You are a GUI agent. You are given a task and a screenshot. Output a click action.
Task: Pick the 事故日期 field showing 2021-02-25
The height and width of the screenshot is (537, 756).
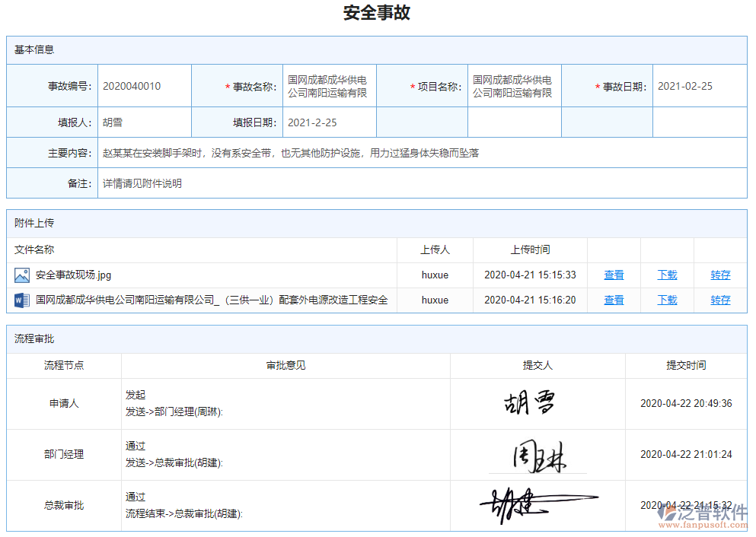pos(699,87)
